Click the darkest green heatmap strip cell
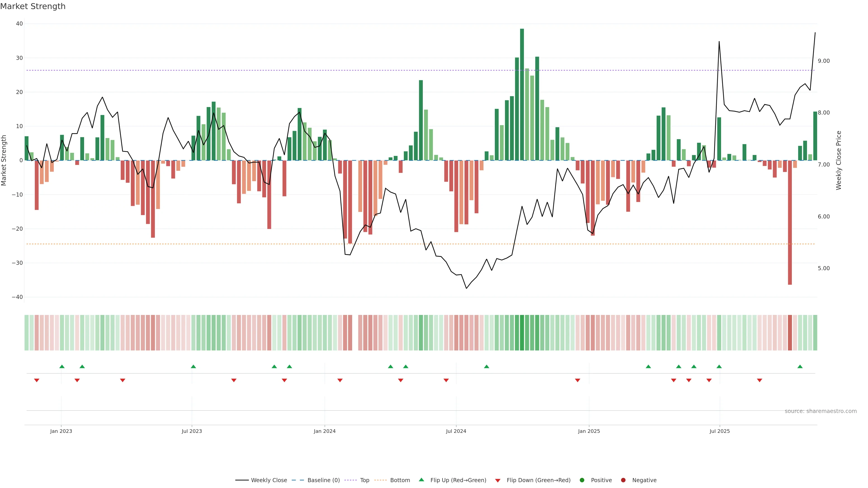The image size is (868, 488). [522, 332]
